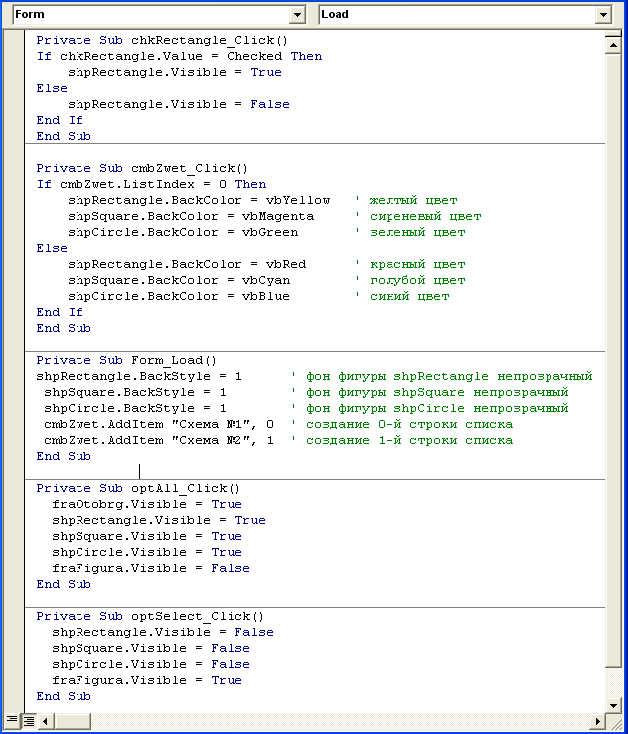Click vertical scrollbar up arrow
The width and height of the screenshot is (628, 734).
tap(613, 45)
